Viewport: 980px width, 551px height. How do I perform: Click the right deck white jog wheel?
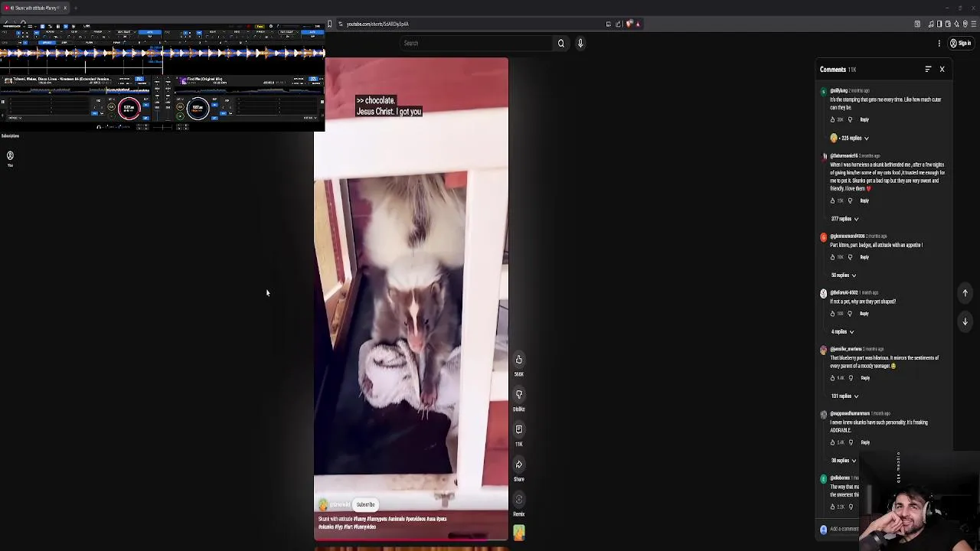point(198,108)
